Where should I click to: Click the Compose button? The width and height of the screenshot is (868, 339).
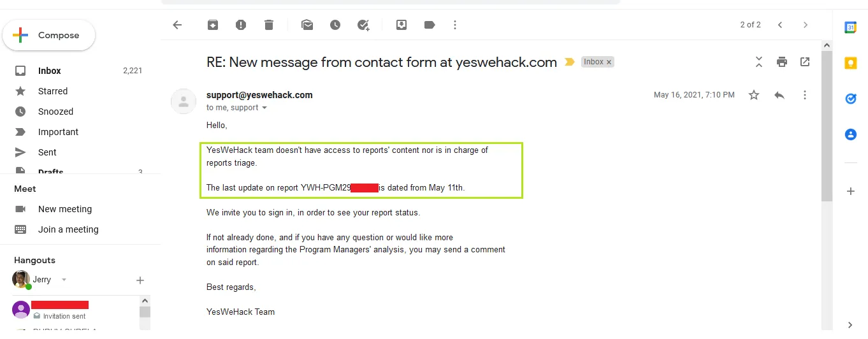pyautogui.click(x=49, y=36)
